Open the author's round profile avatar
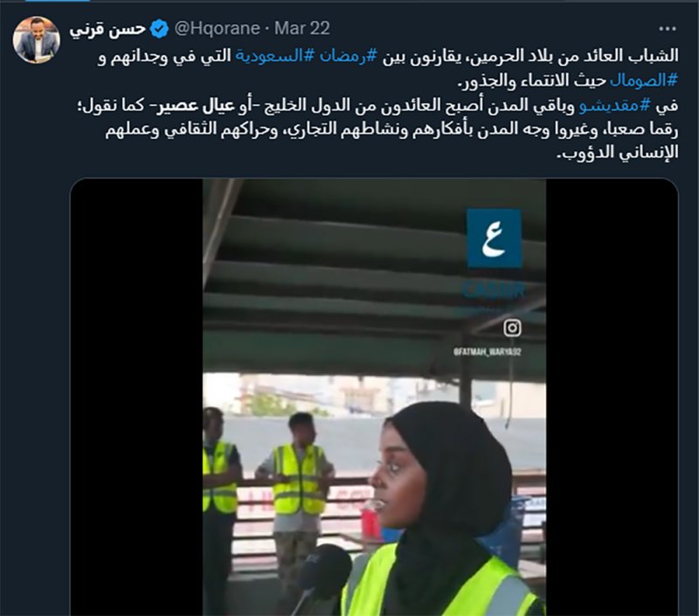The width and height of the screenshot is (699, 616). [36, 40]
